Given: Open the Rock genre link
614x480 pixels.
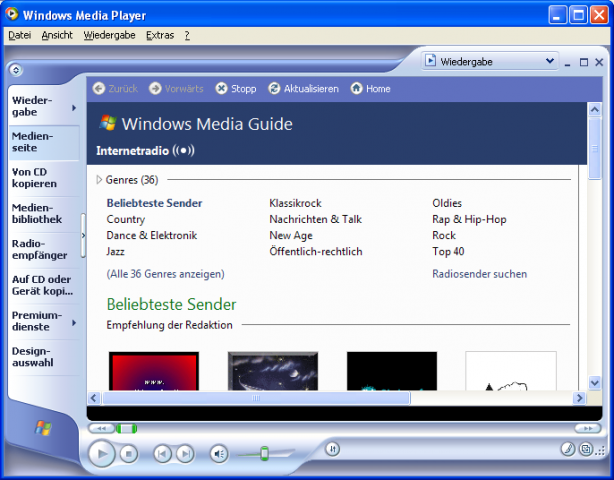Looking at the screenshot, I should (x=444, y=235).
